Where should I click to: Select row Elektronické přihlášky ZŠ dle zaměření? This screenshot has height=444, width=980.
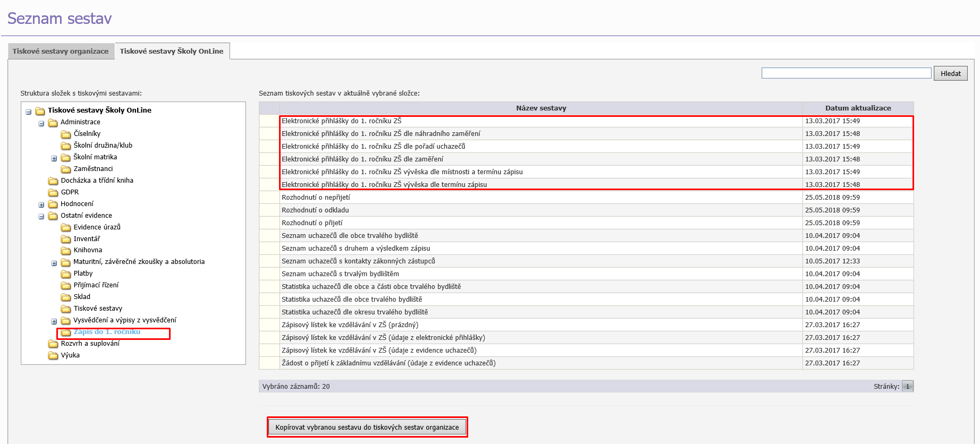tap(586, 159)
